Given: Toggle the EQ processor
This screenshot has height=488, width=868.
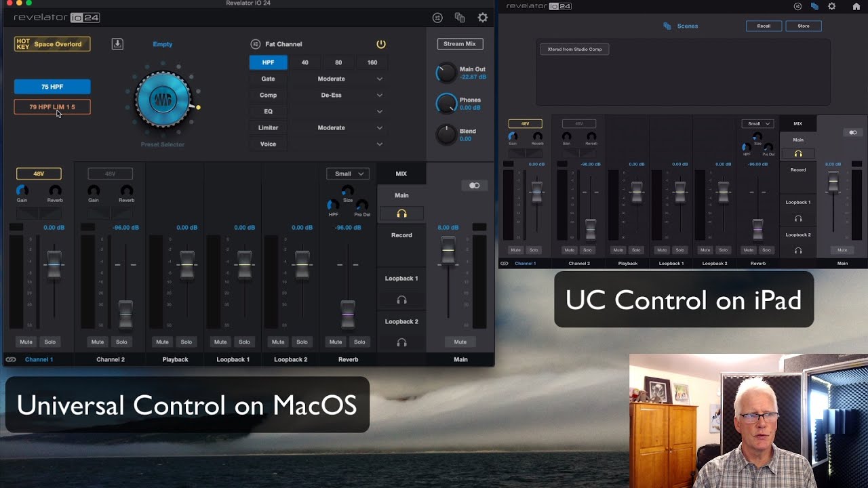Looking at the screenshot, I should [x=269, y=111].
